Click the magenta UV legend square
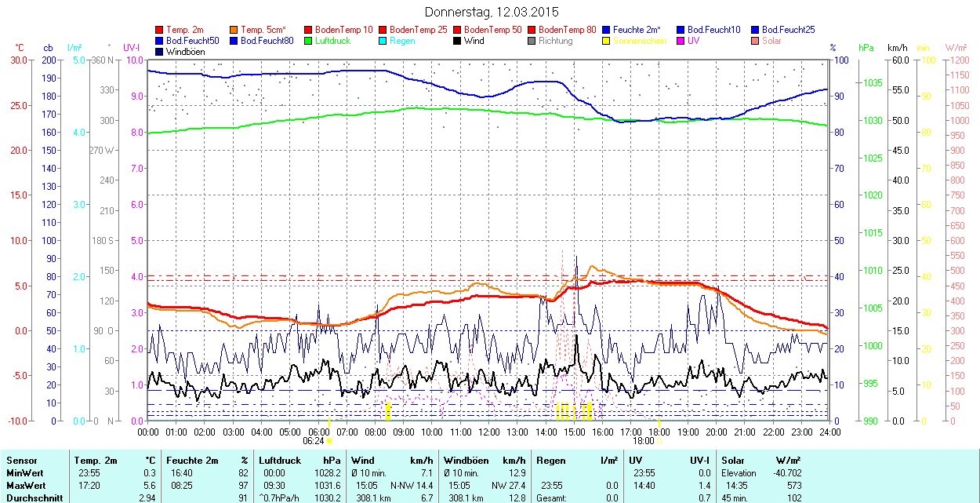 pyautogui.click(x=681, y=41)
